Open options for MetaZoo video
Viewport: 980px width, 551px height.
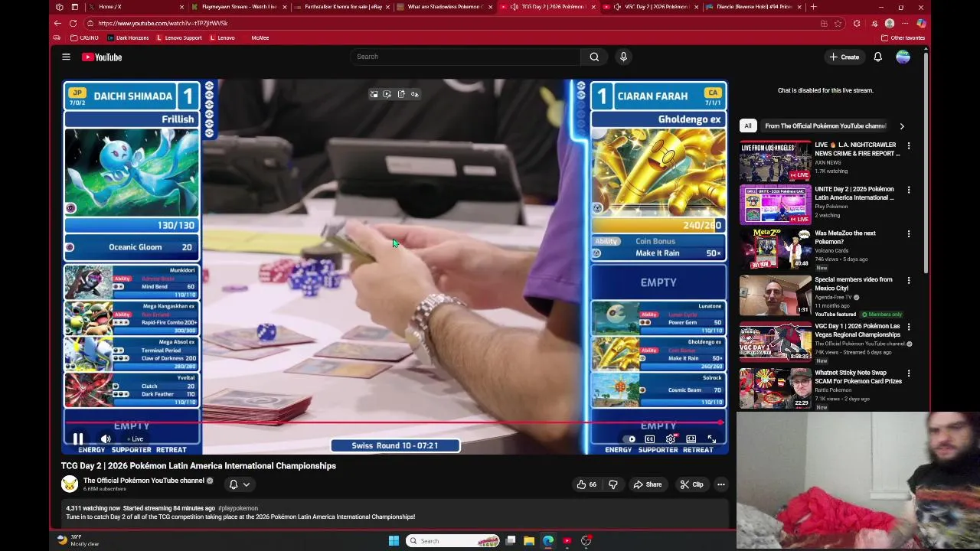[909, 234]
